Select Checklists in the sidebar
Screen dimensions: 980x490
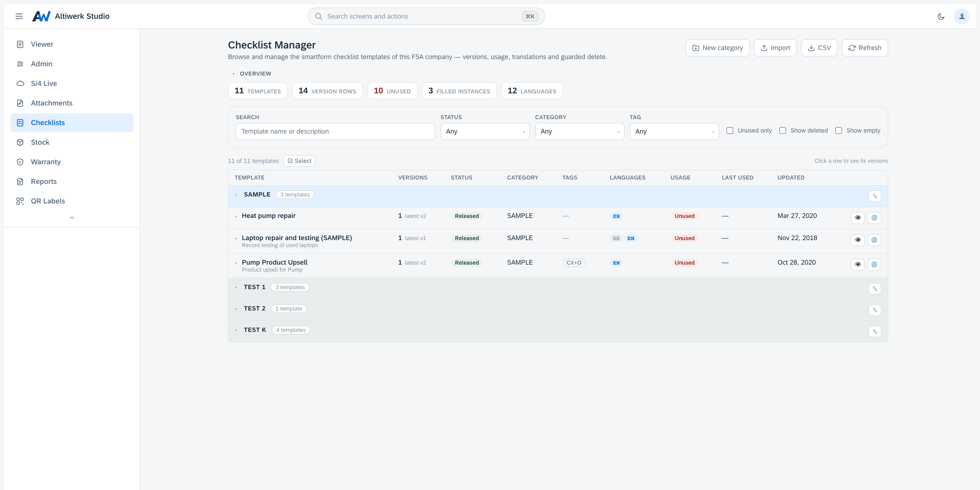[x=72, y=123]
